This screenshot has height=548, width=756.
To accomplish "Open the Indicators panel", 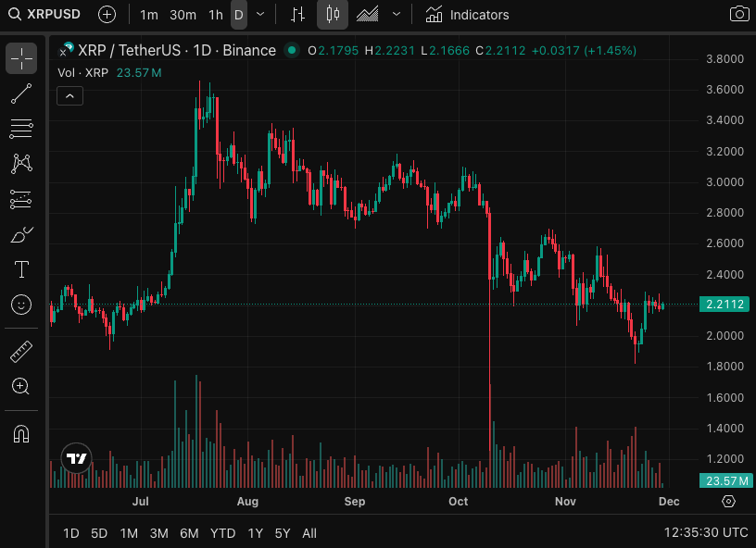I will 468,15.
